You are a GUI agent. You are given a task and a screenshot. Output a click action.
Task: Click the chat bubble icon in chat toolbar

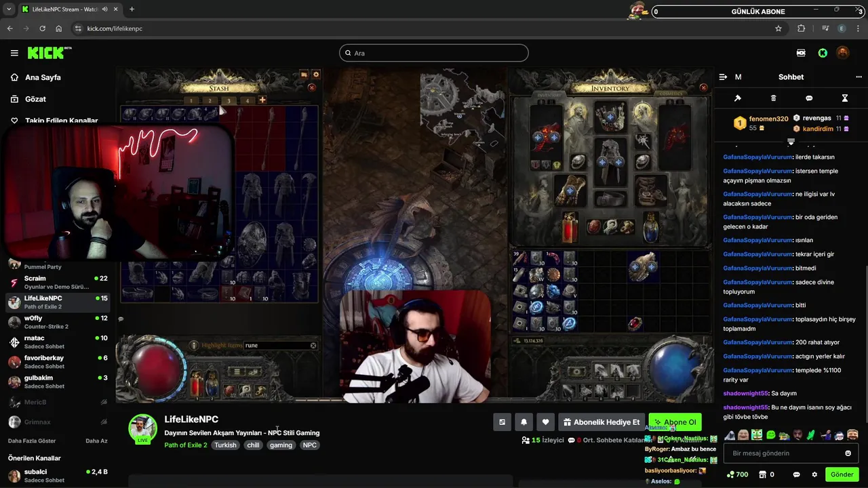coord(809,98)
